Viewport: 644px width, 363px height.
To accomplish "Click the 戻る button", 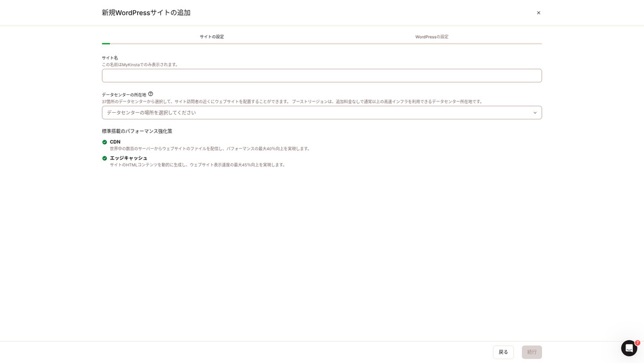I will (x=503, y=352).
